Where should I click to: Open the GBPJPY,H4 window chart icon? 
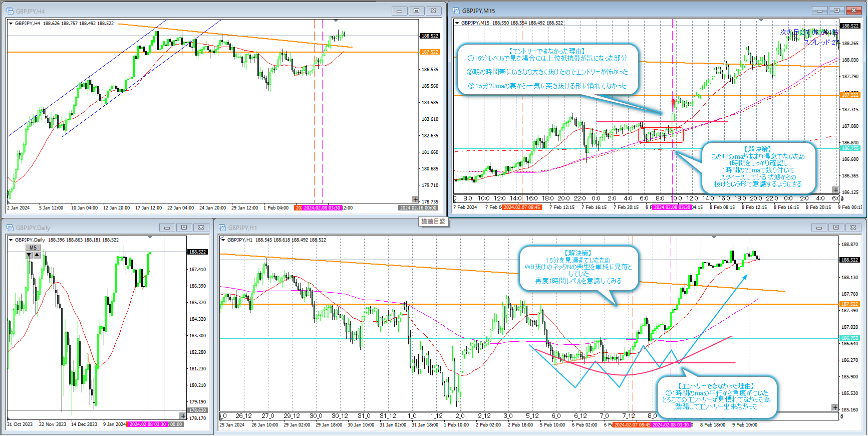coord(10,11)
